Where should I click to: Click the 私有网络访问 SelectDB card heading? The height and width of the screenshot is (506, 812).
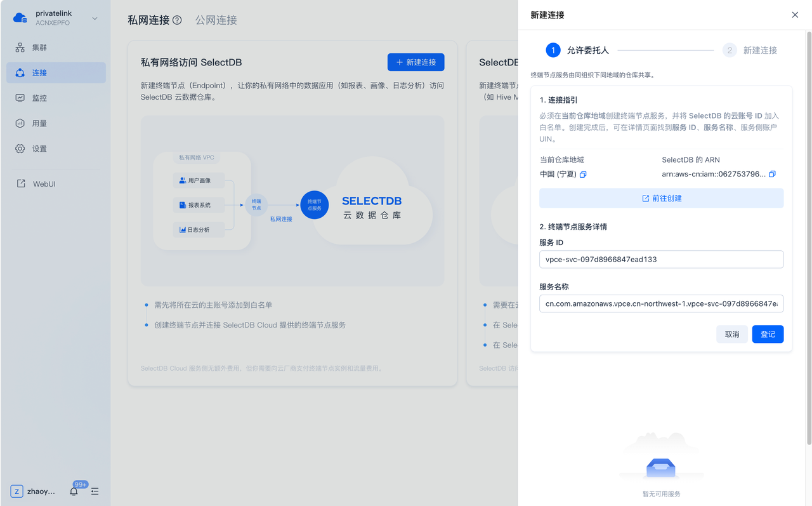(x=192, y=62)
